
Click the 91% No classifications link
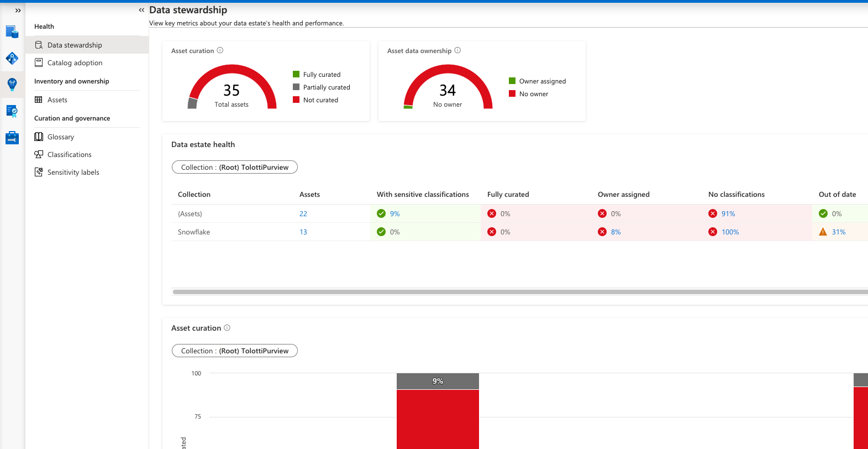tap(728, 214)
